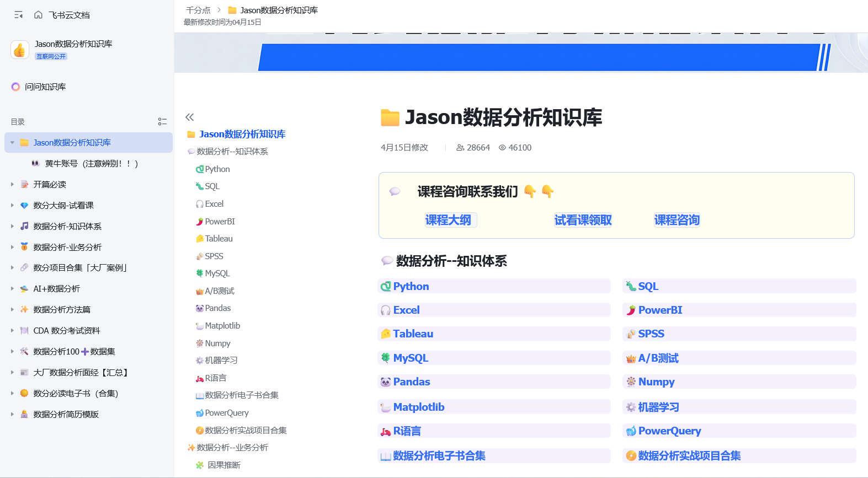The height and width of the screenshot is (478, 868).
Task: Click the main title folder icon
Action: click(390, 117)
